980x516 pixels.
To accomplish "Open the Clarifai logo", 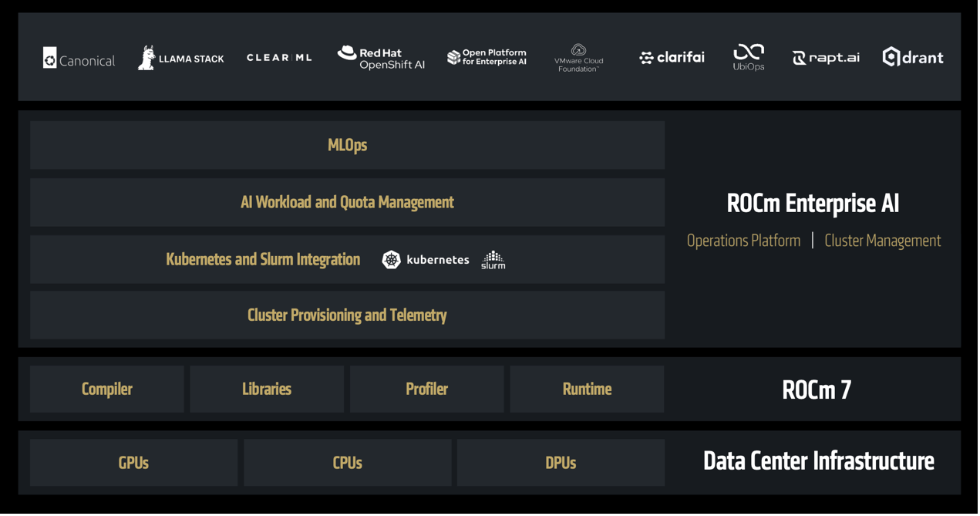I will point(672,58).
